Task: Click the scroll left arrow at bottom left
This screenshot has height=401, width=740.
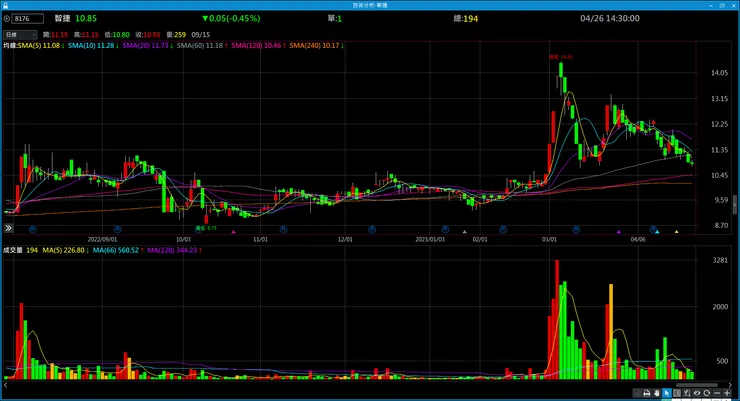Action: tap(5, 385)
